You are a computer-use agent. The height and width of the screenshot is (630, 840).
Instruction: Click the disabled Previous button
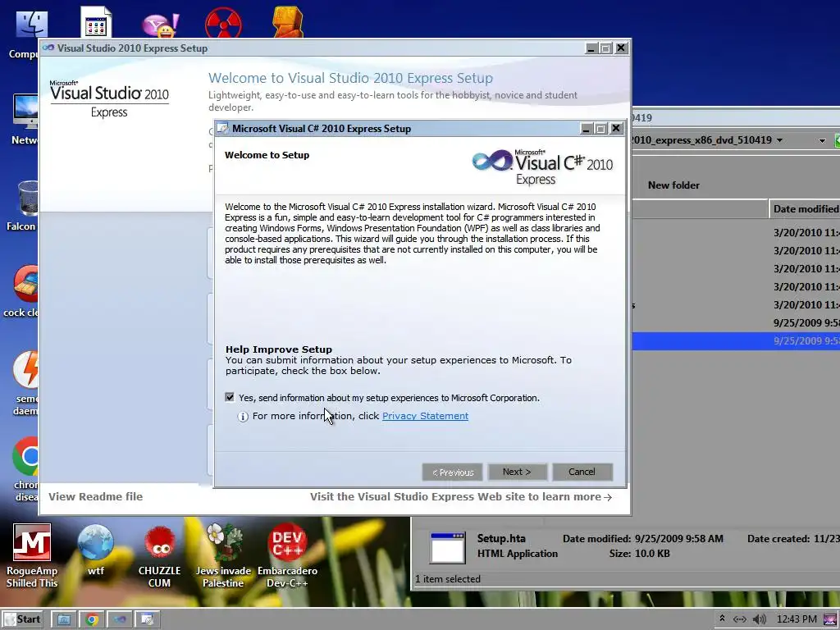pos(452,472)
